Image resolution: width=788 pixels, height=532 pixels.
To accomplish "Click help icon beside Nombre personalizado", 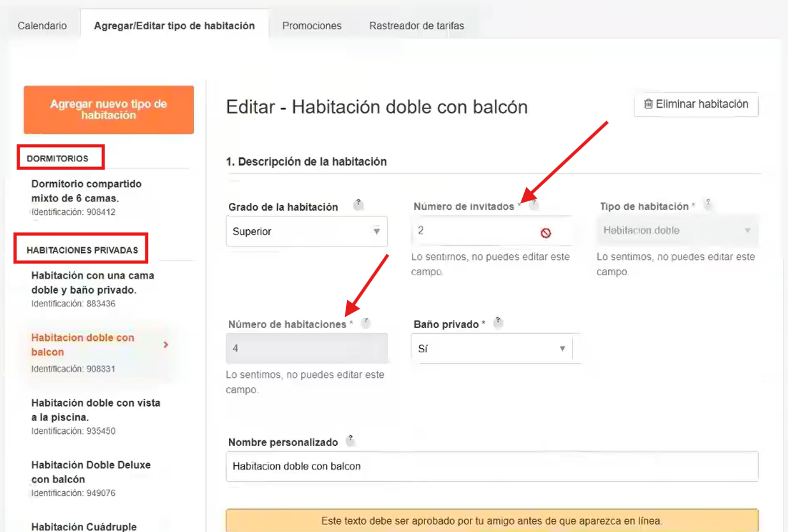I will coord(350,440).
